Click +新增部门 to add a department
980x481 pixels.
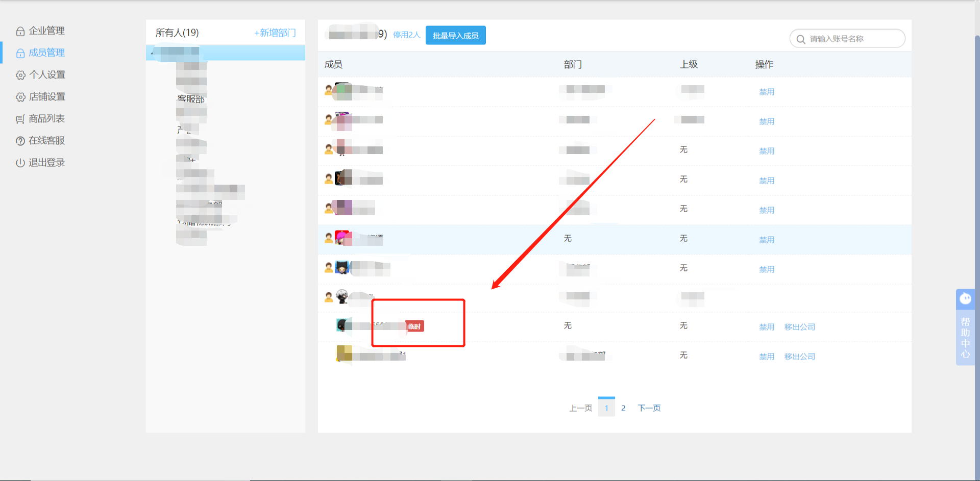point(275,33)
